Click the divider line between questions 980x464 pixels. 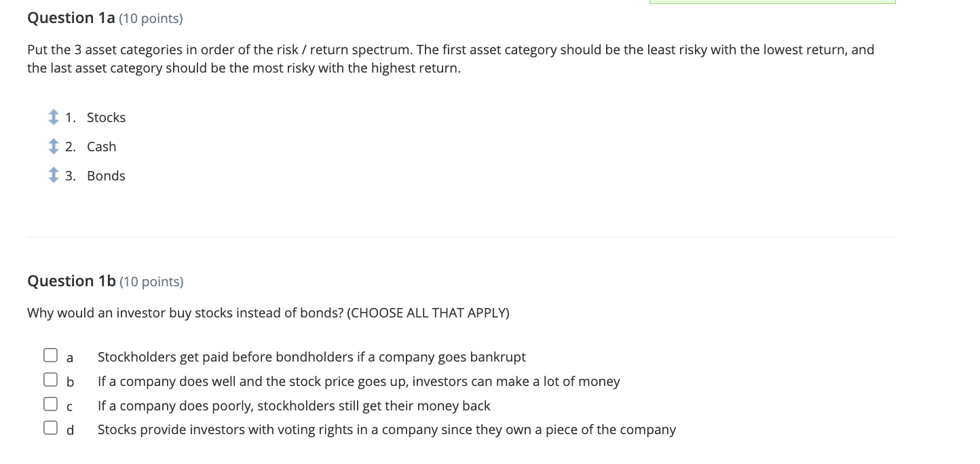tap(461, 235)
